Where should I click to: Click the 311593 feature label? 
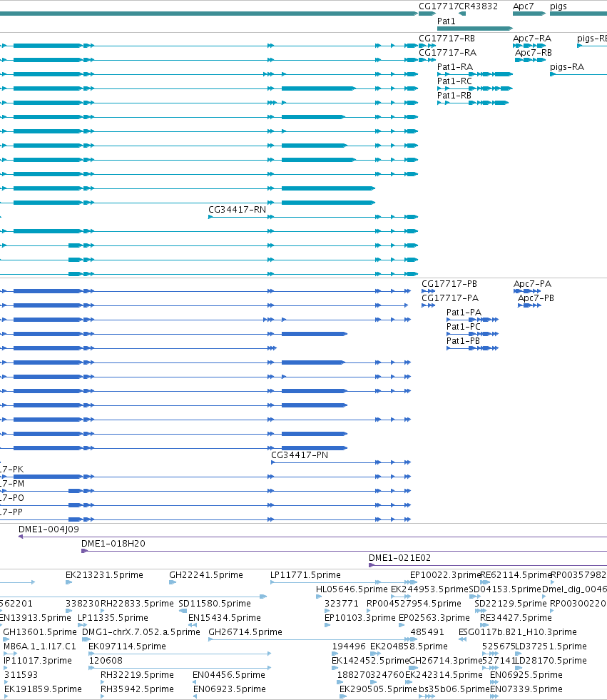pos(21,675)
